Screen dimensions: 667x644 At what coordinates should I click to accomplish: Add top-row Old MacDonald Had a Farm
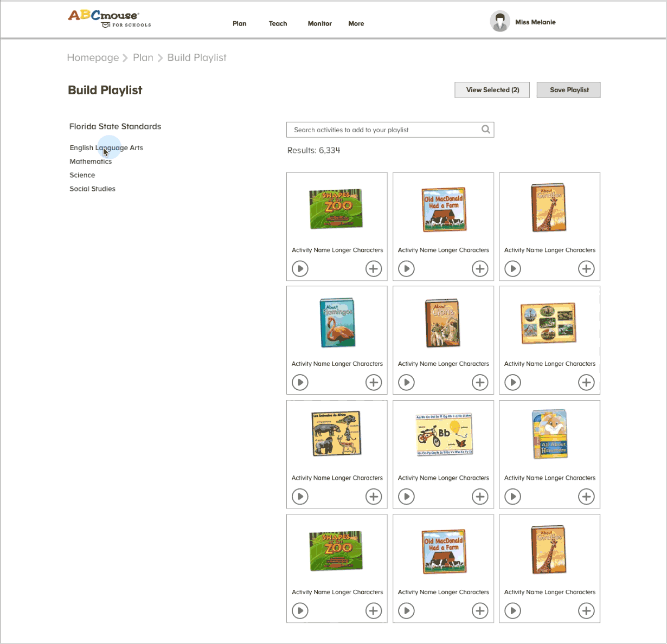pos(480,269)
